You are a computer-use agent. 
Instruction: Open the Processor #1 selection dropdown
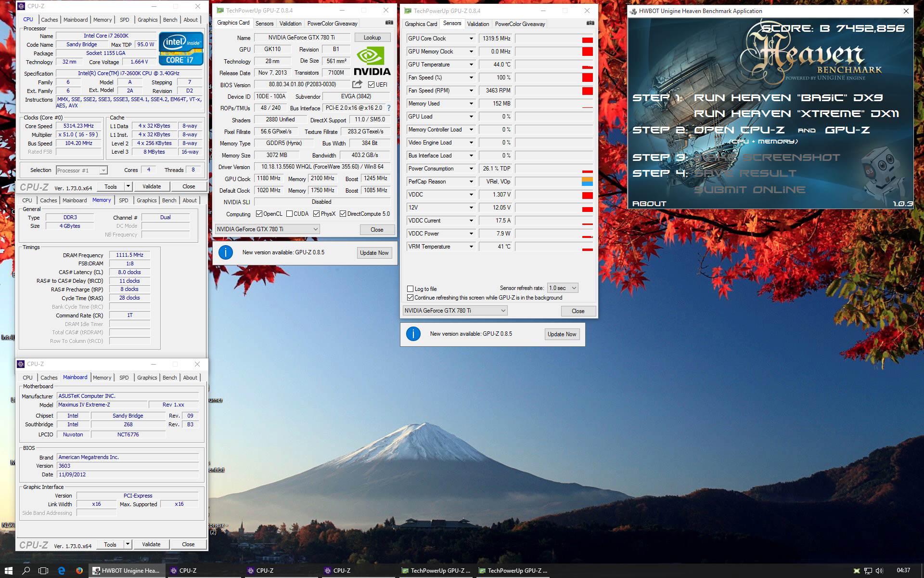(x=81, y=171)
